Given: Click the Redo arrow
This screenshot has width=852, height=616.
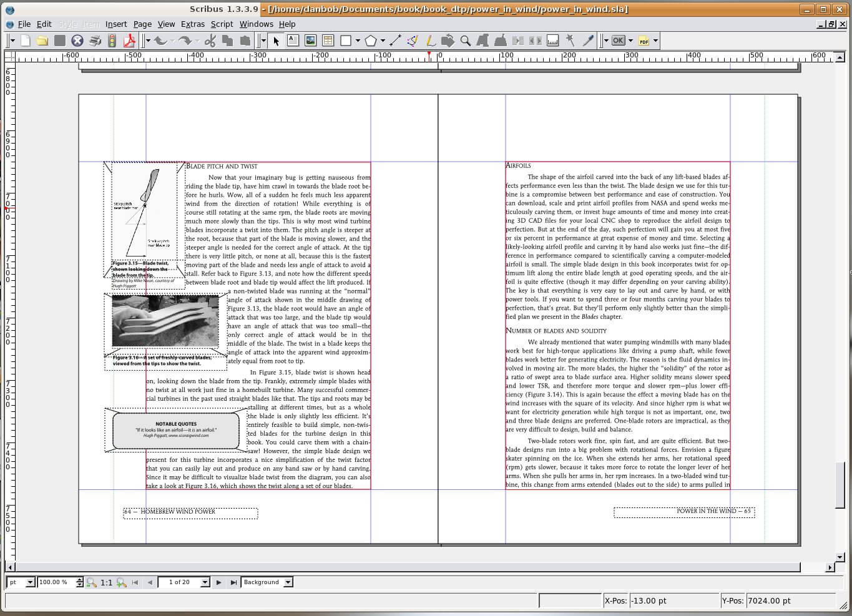Looking at the screenshot, I should tap(184, 41).
